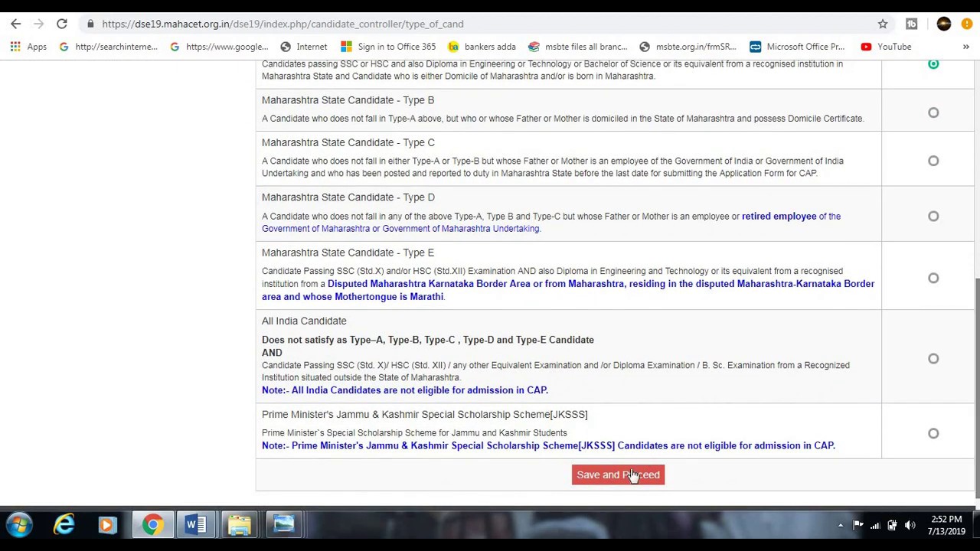
Task: Open the Internet bookmark
Action: [303, 47]
